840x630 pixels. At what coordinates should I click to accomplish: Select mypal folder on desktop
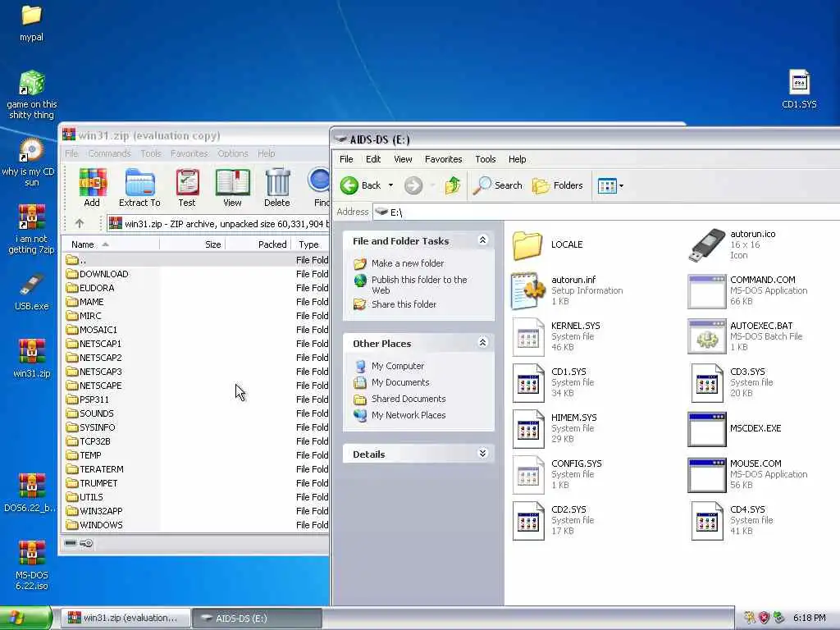click(x=31, y=22)
